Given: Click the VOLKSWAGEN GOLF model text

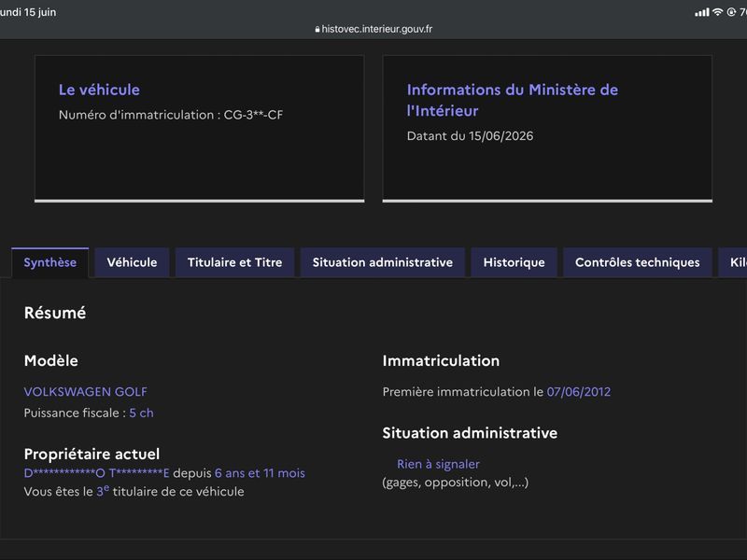Looking at the screenshot, I should point(86,391).
